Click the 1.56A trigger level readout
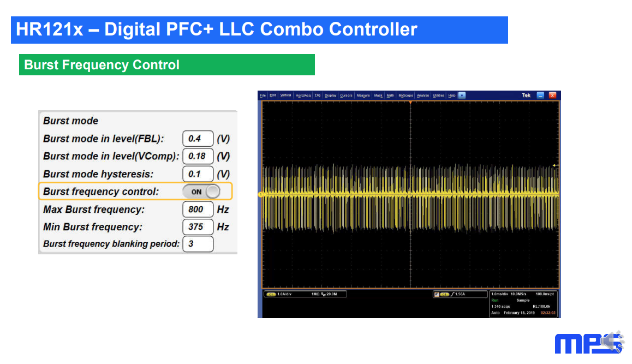 point(460,294)
